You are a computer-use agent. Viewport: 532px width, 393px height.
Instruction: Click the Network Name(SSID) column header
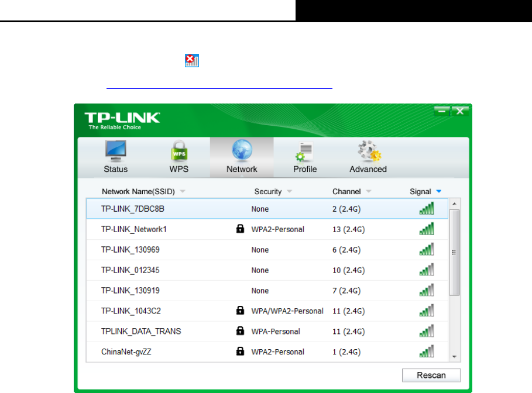139,192
